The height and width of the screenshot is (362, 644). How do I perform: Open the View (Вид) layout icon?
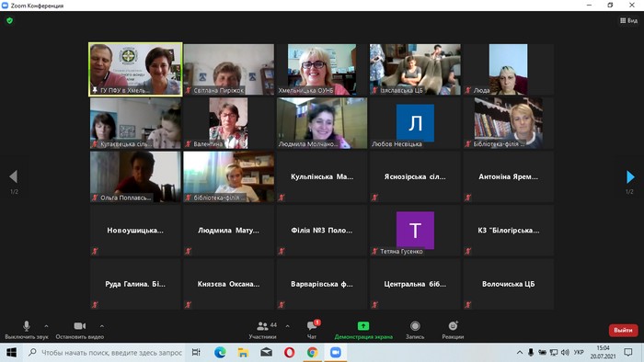pos(628,20)
